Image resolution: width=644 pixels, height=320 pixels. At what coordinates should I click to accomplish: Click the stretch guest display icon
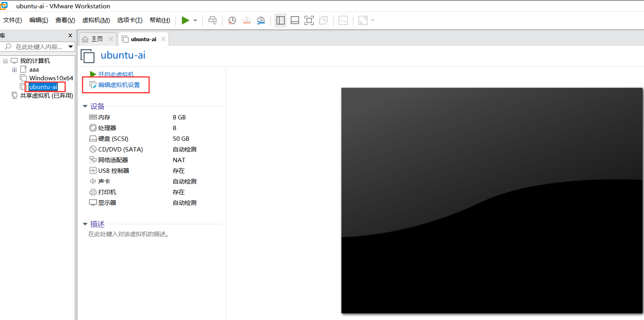tap(363, 21)
